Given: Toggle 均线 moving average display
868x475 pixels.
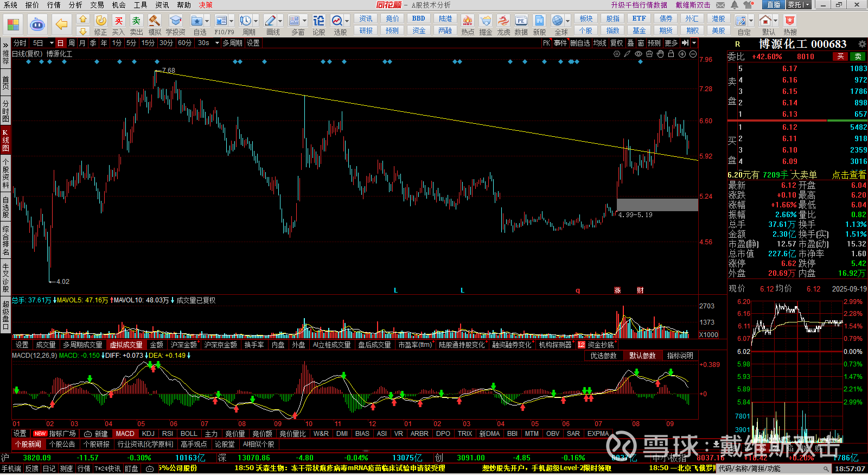Looking at the screenshot, I should [599, 43].
